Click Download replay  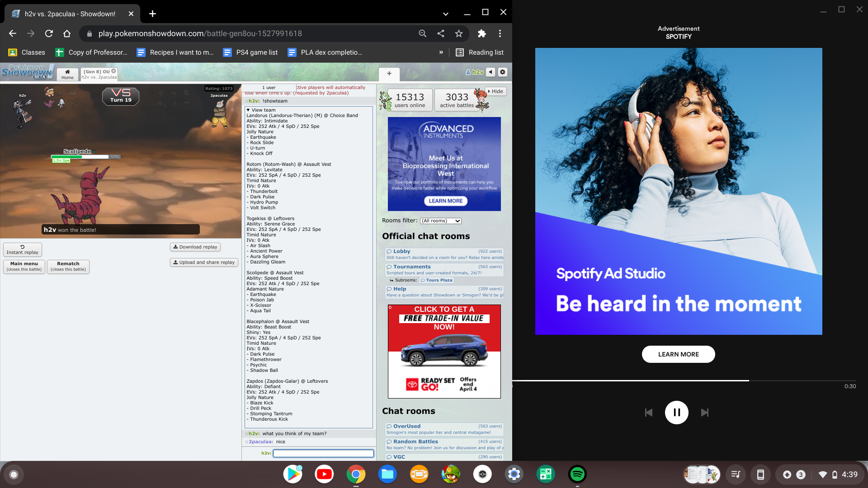(195, 247)
